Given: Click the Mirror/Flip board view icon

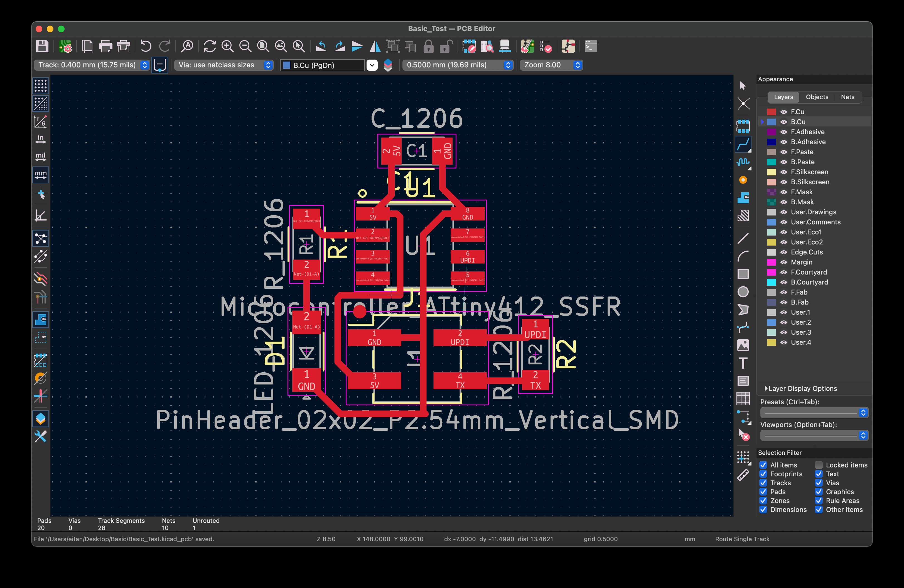Looking at the screenshot, I should click(375, 46).
